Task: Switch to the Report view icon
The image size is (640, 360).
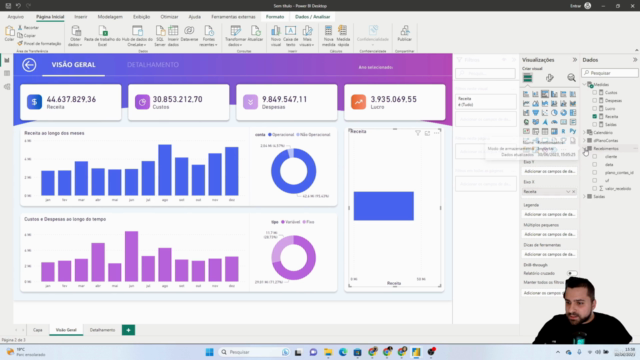Action: tap(7, 60)
